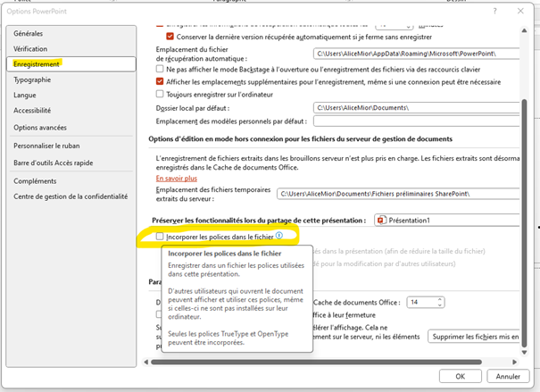Check Toujours enregistrer sur l'ordinateur
This screenshot has width=540, height=392.
point(160,94)
